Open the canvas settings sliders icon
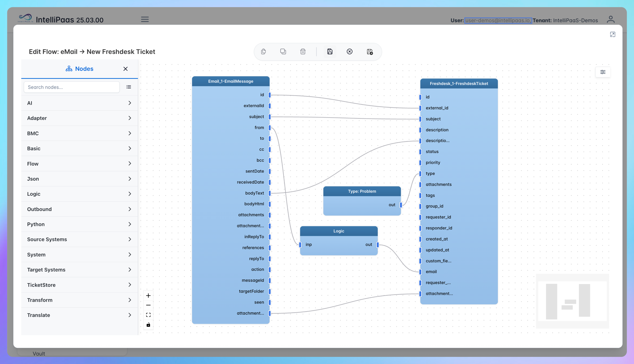Image resolution: width=634 pixels, height=364 pixels. click(603, 72)
